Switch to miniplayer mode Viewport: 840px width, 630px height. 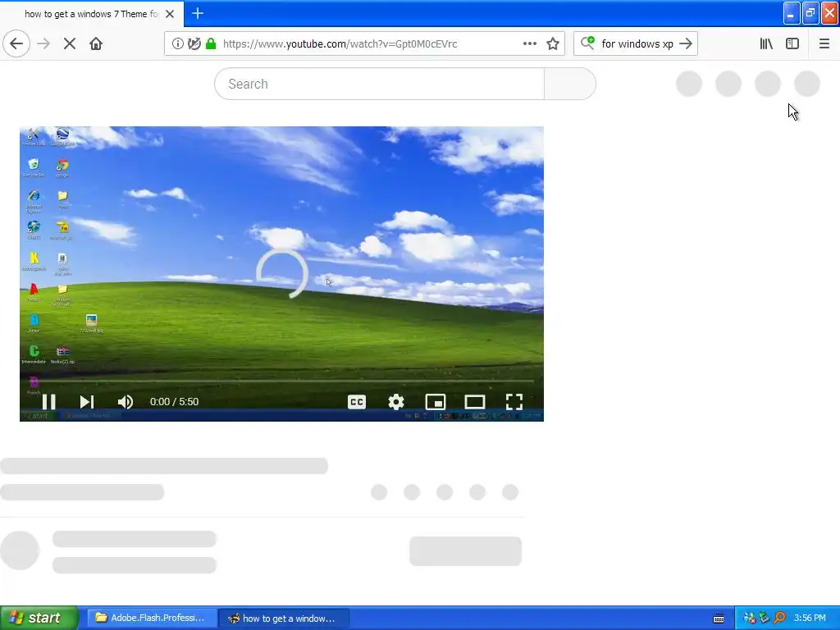click(436, 402)
